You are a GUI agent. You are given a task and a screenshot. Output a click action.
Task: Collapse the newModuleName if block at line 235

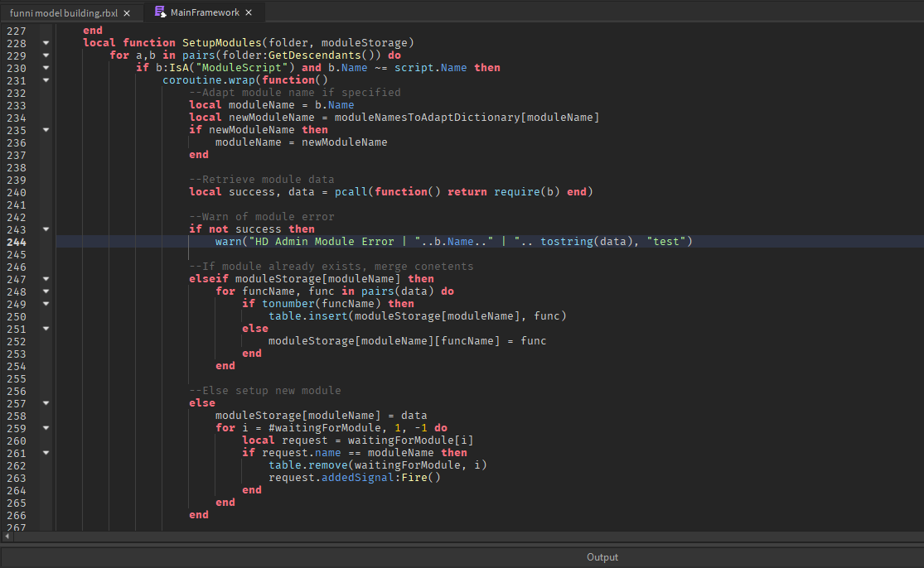pos(46,129)
